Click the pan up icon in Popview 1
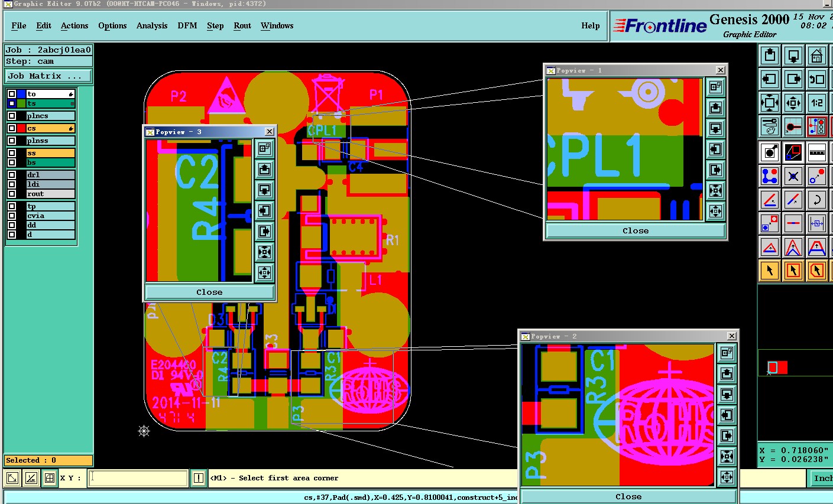This screenshot has width=833, height=504. click(x=715, y=108)
